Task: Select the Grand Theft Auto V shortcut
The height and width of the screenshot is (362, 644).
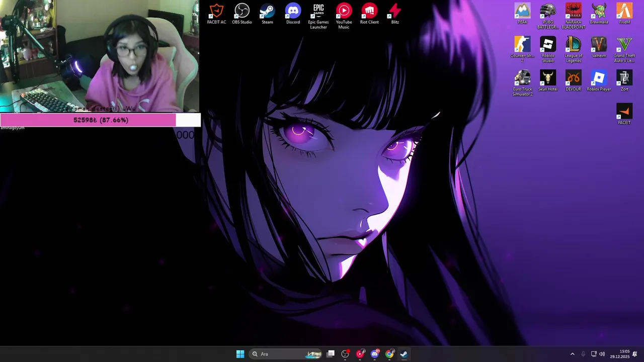Action: coord(624,49)
